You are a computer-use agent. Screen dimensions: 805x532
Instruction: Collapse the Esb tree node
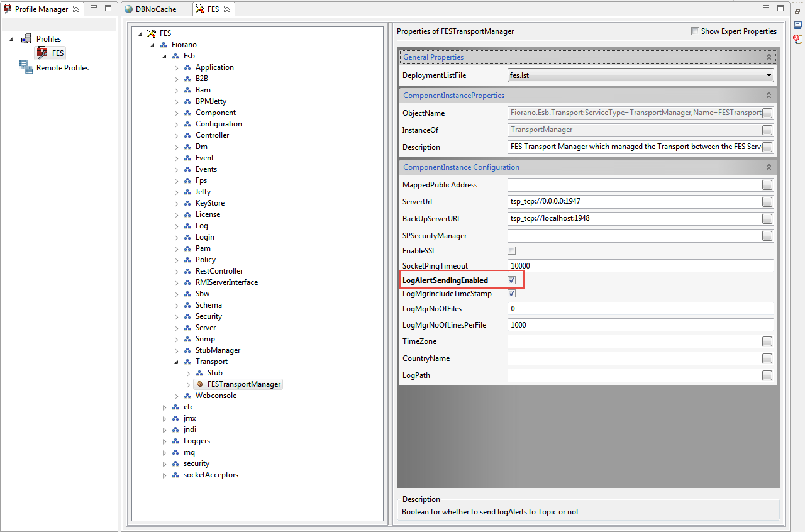[x=164, y=56]
